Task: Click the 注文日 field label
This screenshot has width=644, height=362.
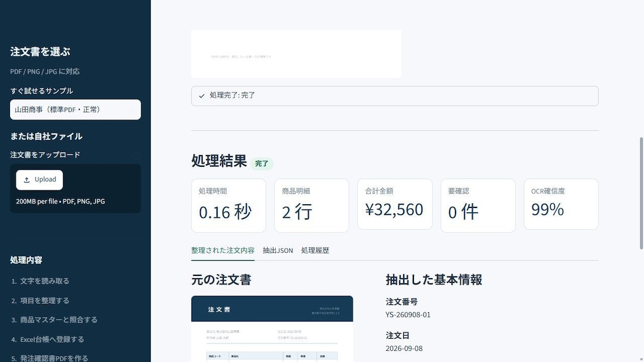Action: (397, 336)
